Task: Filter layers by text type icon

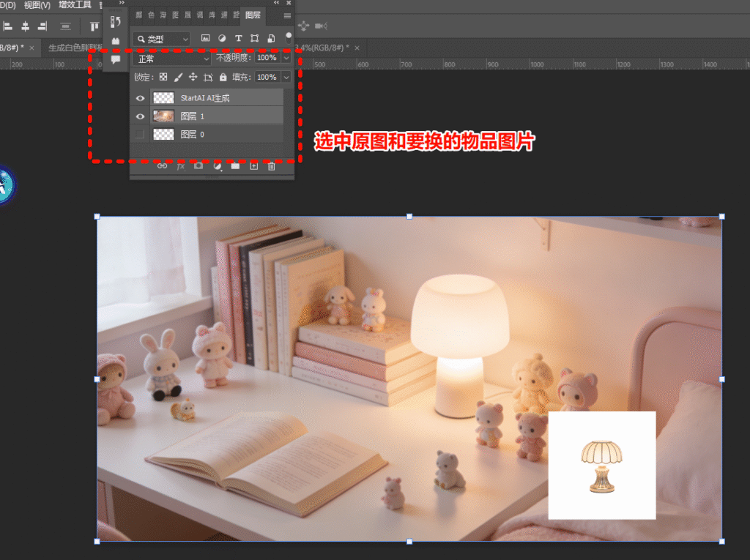Action: pos(238,38)
